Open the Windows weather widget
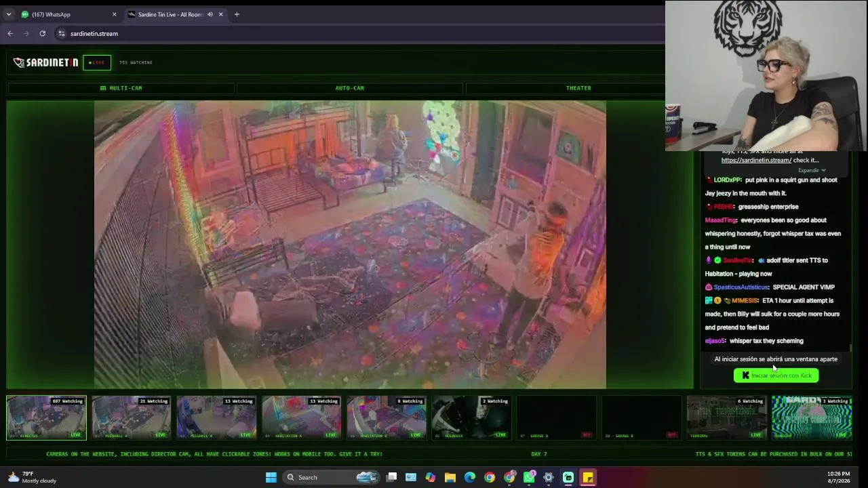The height and width of the screenshot is (488, 868). [31, 477]
